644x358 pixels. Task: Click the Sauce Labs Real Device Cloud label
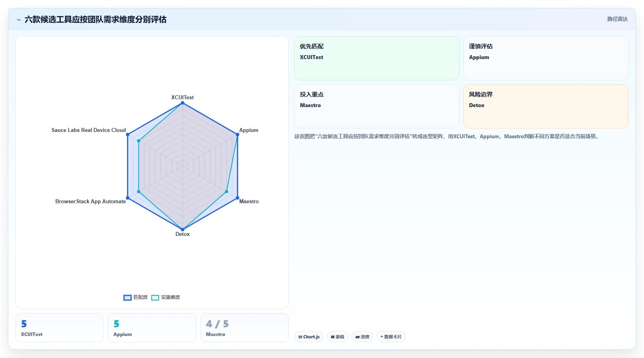(89, 130)
